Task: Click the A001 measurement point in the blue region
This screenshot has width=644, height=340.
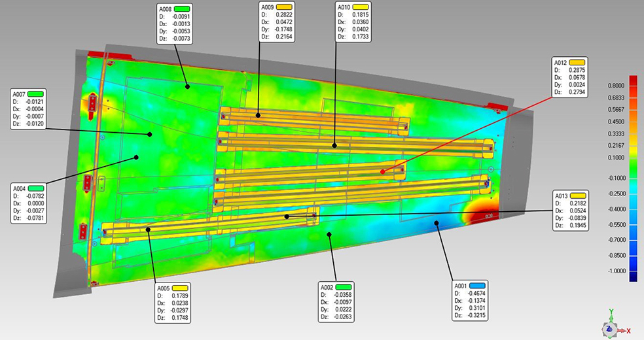Action: pyautogui.click(x=437, y=224)
